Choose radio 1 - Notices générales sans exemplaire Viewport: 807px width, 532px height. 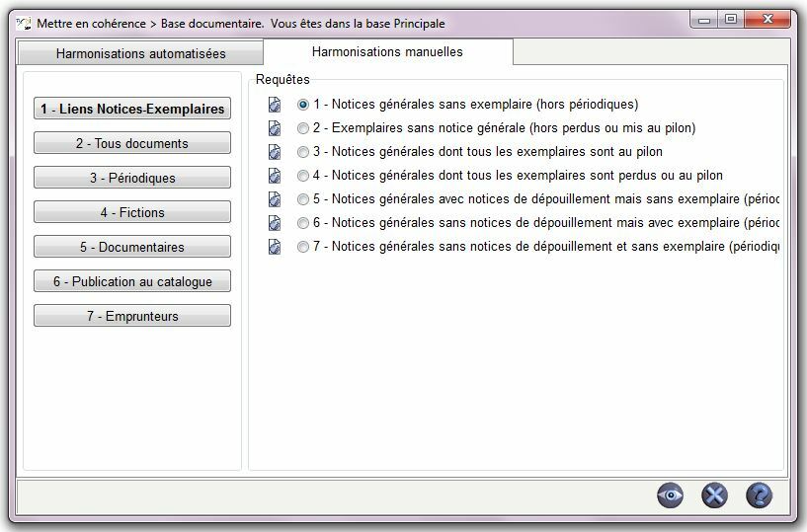click(303, 105)
